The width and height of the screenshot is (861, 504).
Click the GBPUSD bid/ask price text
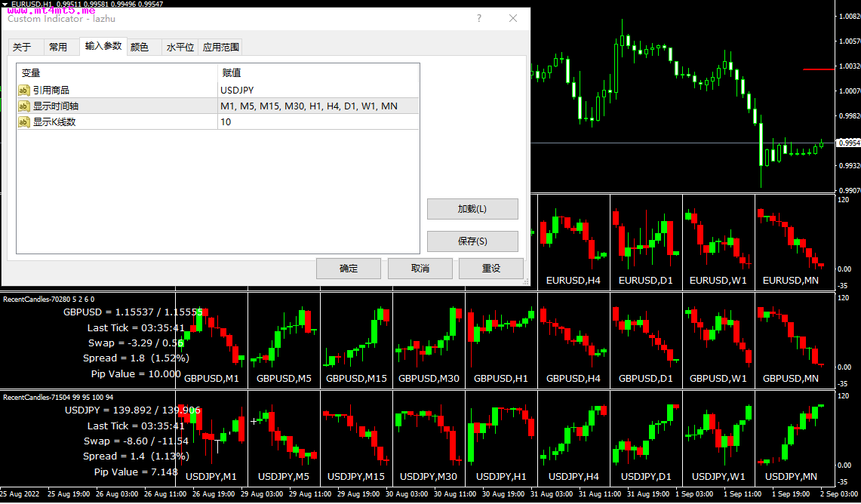(133, 312)
